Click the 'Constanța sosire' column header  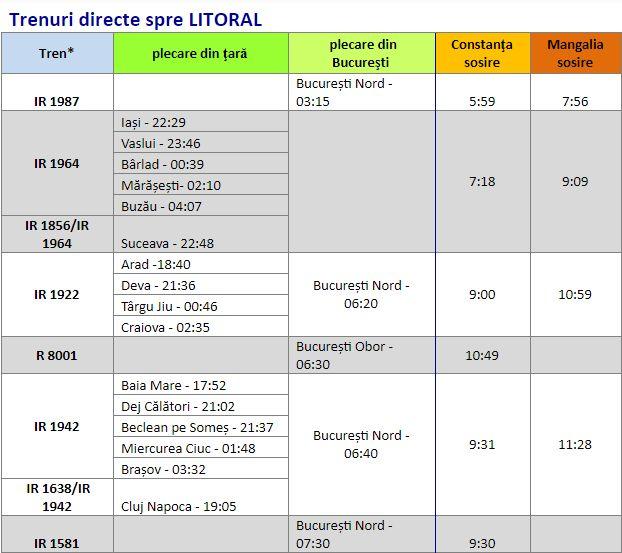click(481, 53)
